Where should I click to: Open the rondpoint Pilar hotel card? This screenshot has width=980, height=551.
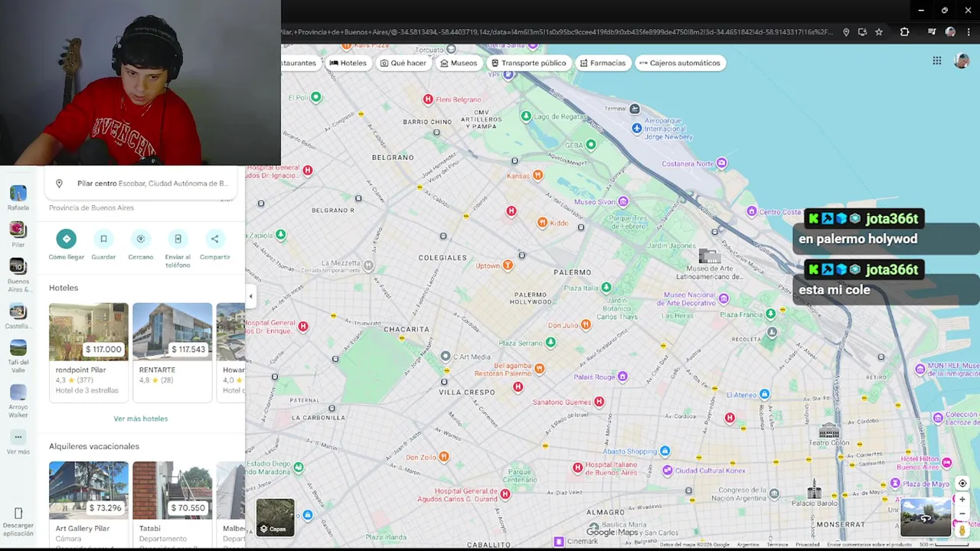(89, 352)
